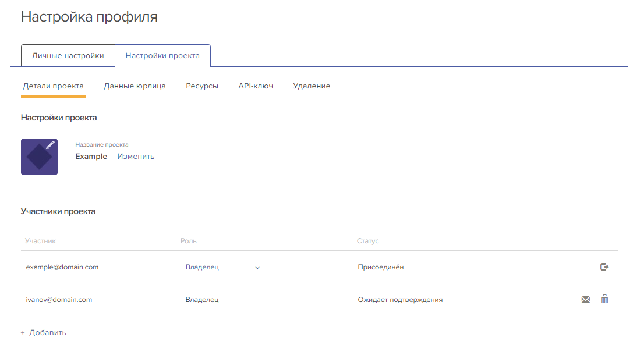Click the project name Example
This screenshot has width=644, height=355.
click(x=91, y=157)
